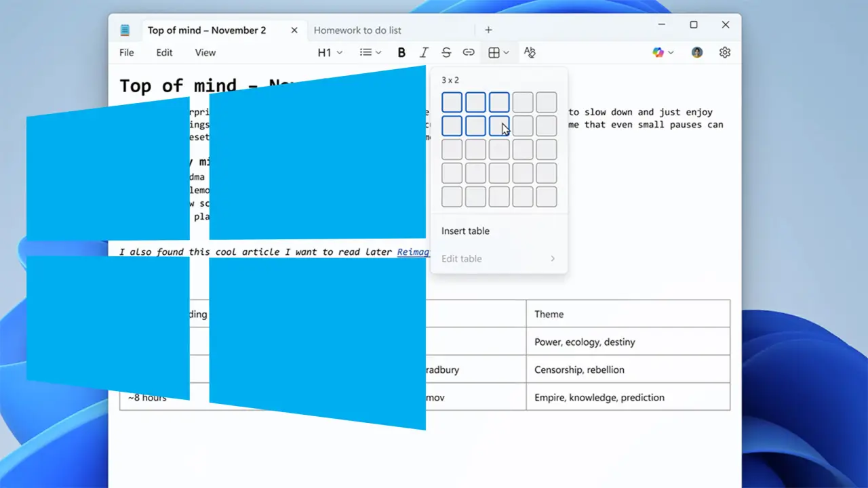Click the clear formatting icon
The width and height of the screenshot is (868, 488).
(530, 52)
